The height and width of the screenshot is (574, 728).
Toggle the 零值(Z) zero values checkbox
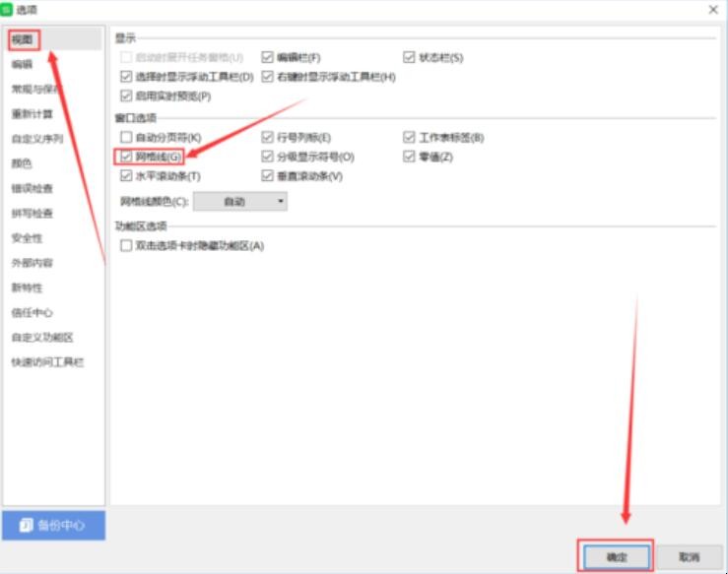coord(410,157)
